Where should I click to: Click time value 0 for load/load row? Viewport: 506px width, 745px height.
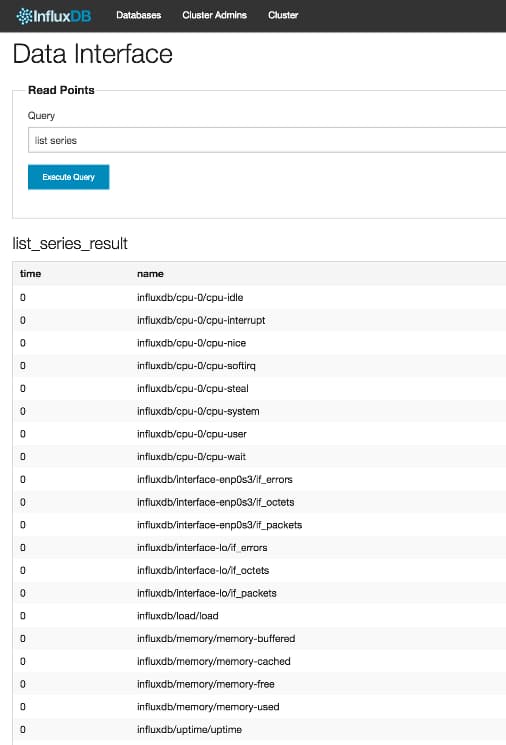pyautogui.click(x=23, y=616)
